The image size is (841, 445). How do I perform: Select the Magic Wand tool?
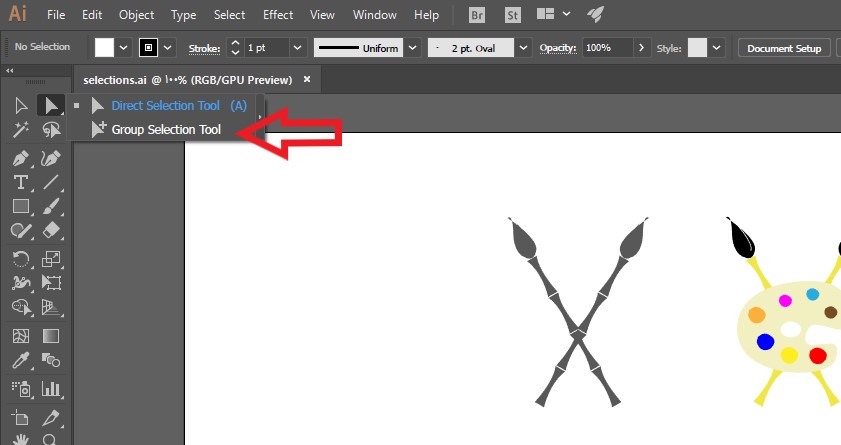[20, 130]
